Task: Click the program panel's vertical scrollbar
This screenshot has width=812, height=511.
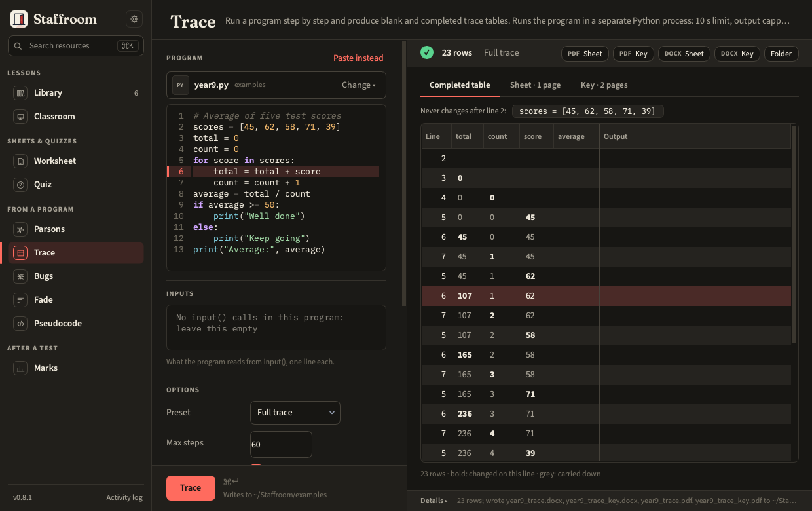Action: (x=404, y=174)
